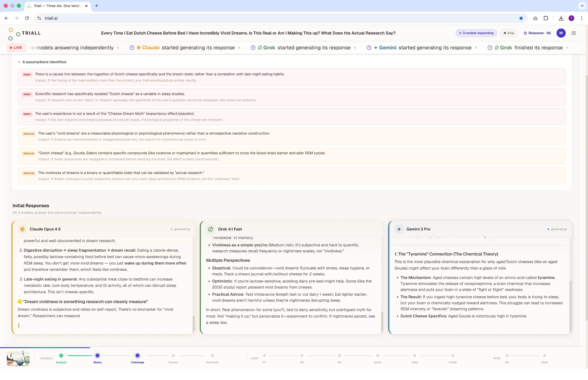Reload the triall.ai page
Screen dimensions: 588x380
(x=27, y=18)
